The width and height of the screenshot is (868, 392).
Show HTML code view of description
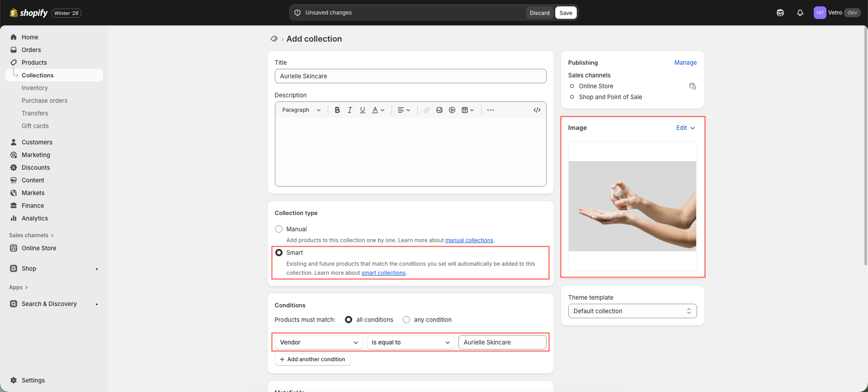(x=537, y=110)
